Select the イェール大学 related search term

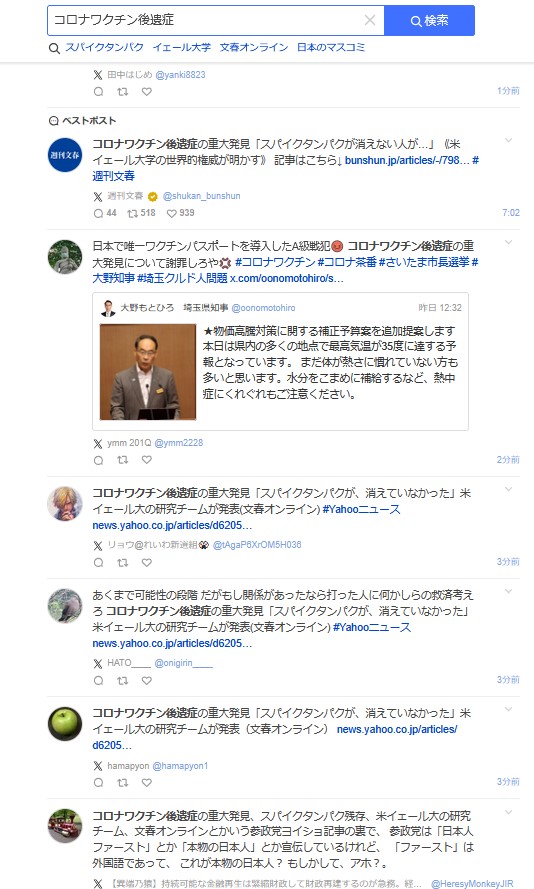click(x=181, y=48)
